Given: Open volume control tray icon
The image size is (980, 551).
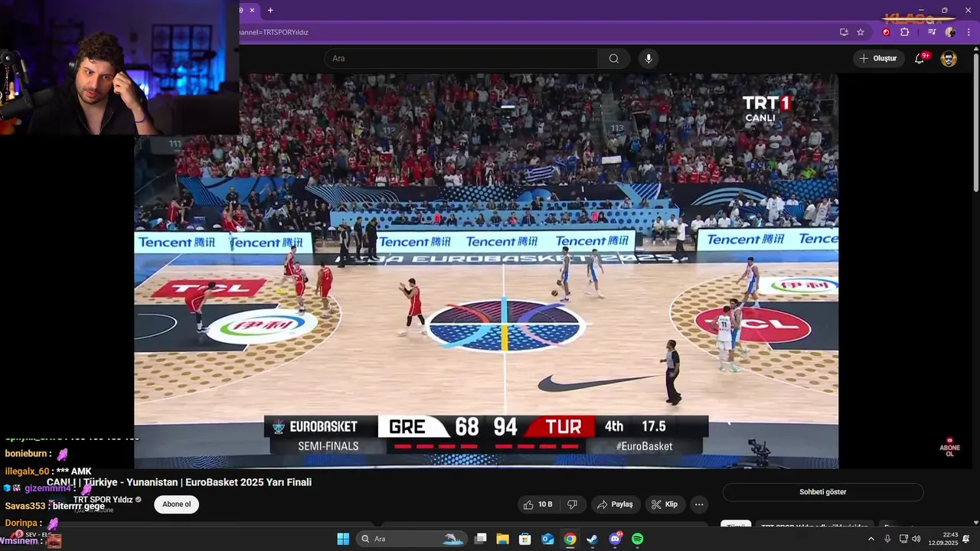Looking at the screenshot, I should tap(916, 539).
